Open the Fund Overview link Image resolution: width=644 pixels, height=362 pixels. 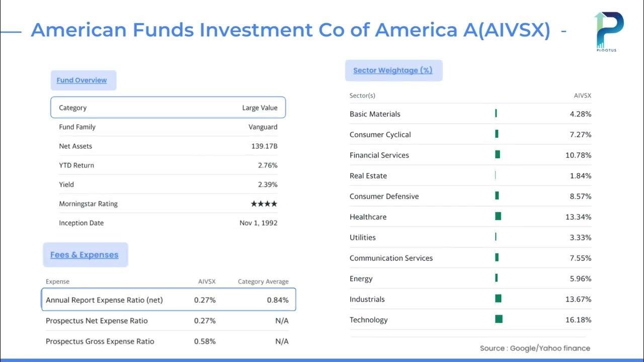coord(82,80)
